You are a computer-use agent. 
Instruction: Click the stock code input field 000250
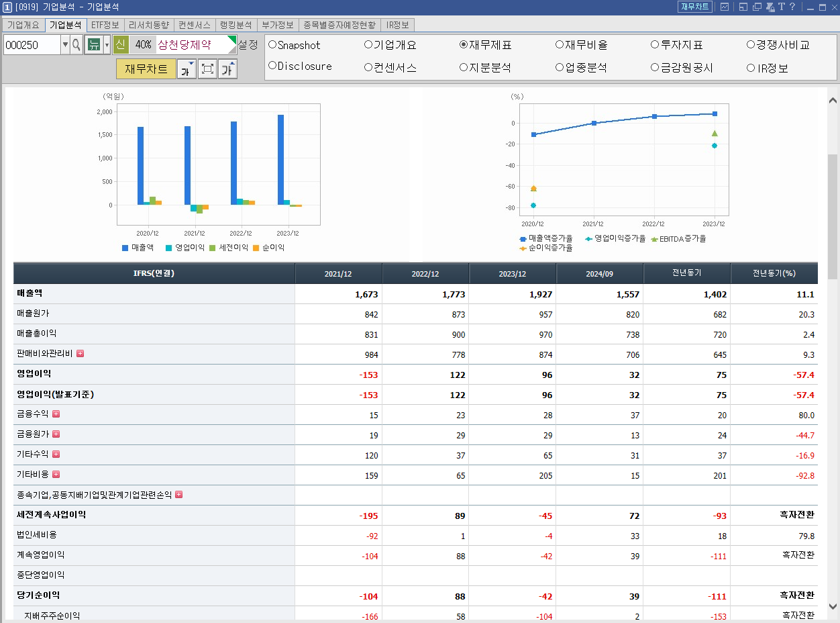click(32, 45)
